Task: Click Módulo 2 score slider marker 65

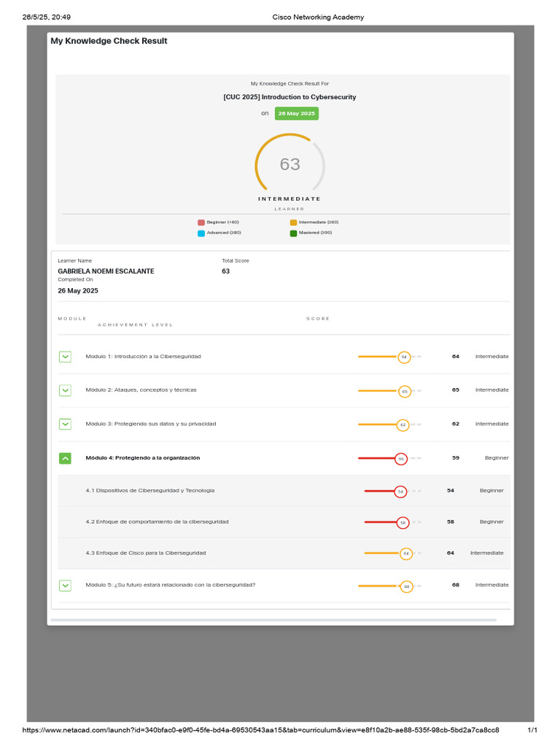Action: (404, 392)
